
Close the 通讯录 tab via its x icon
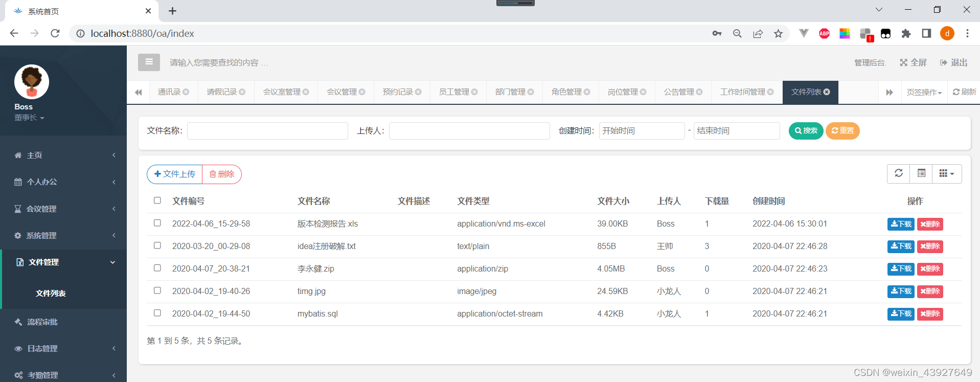click(186, 92)
